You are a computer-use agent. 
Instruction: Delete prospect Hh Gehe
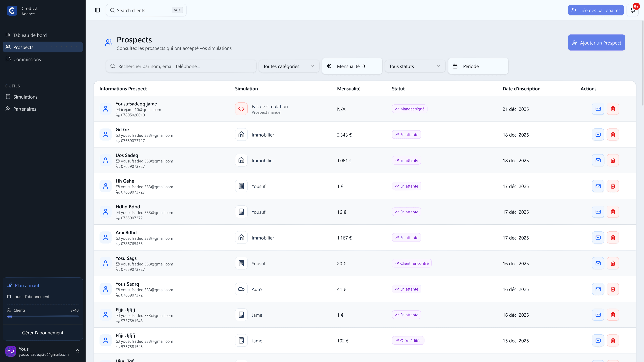coord(613,186)
